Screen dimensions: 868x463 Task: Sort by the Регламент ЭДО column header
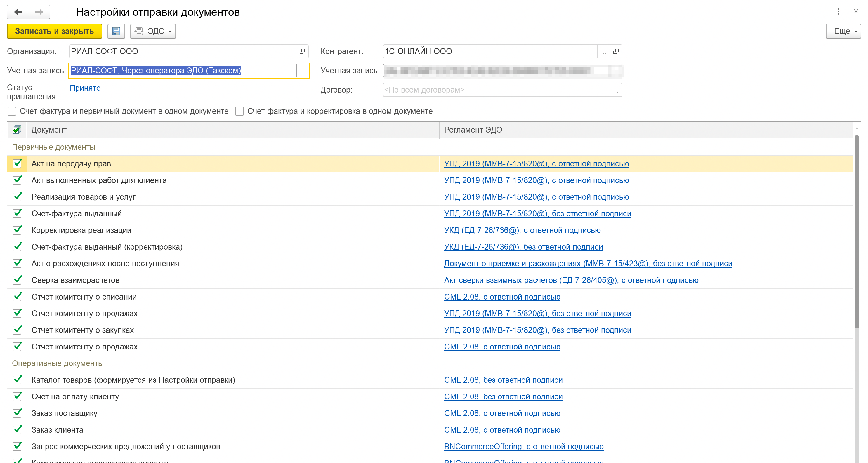pos(646,130)
